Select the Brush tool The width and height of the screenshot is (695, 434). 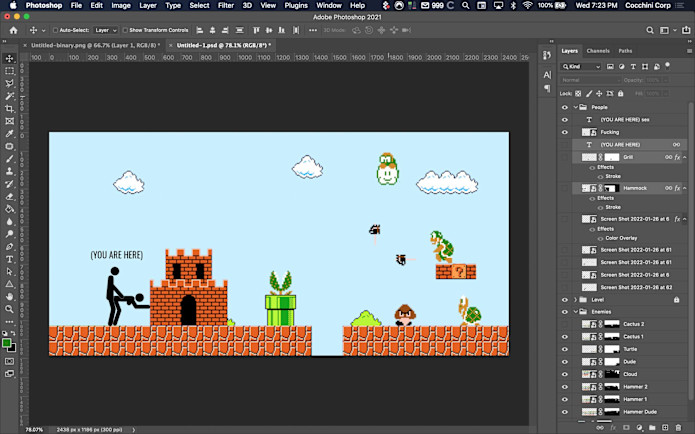pos(9,159)
